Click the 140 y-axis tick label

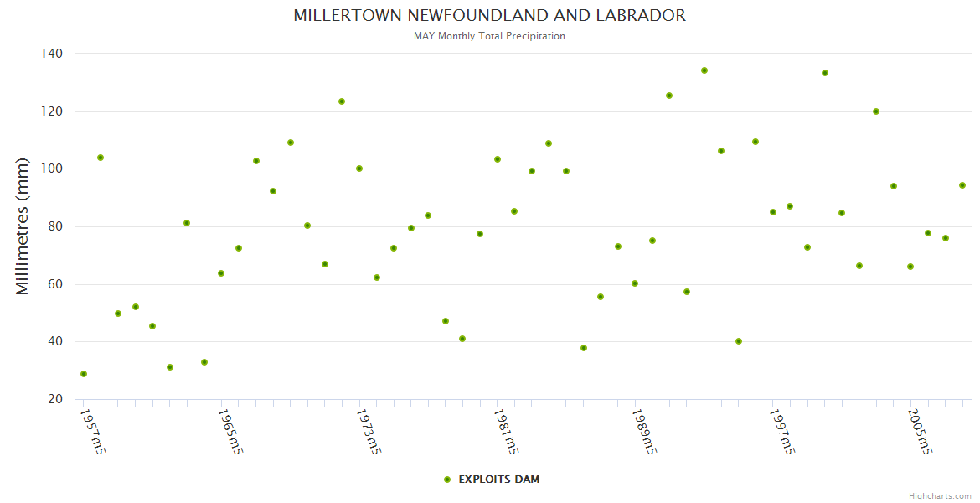click(52, 54)
